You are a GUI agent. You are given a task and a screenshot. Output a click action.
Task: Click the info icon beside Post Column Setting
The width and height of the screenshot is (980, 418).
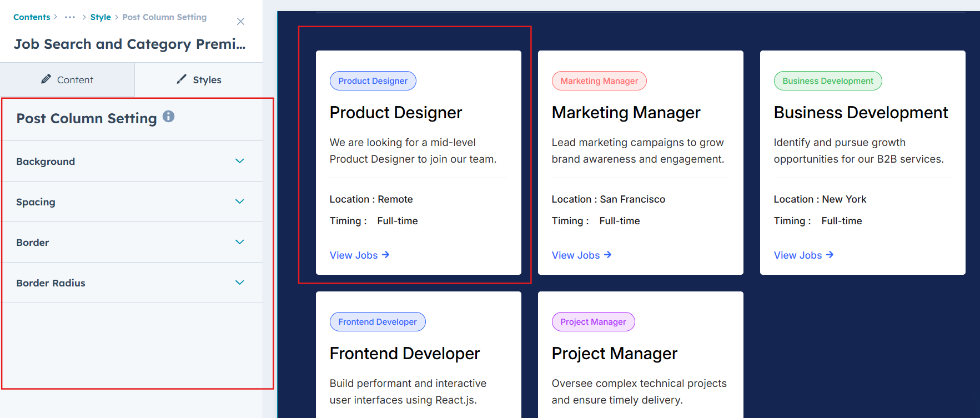click(x=168, y=117)
